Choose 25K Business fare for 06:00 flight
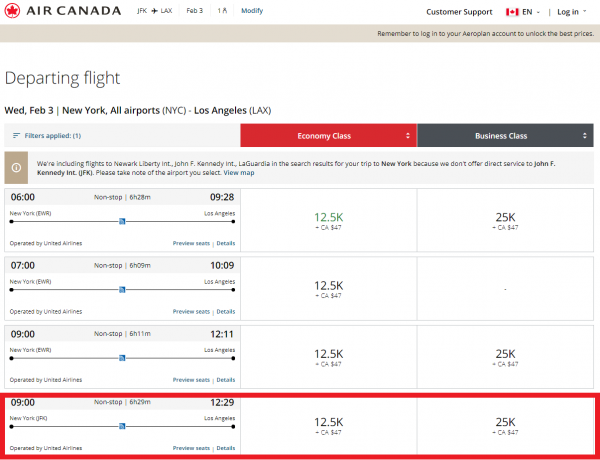 pos(504,221)
